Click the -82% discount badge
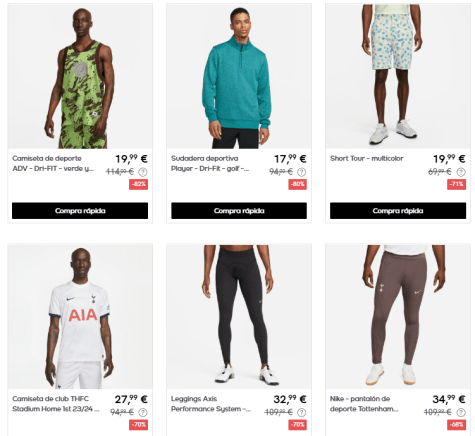The height and width of the screenshot is (436, 475). click(139, 184)
